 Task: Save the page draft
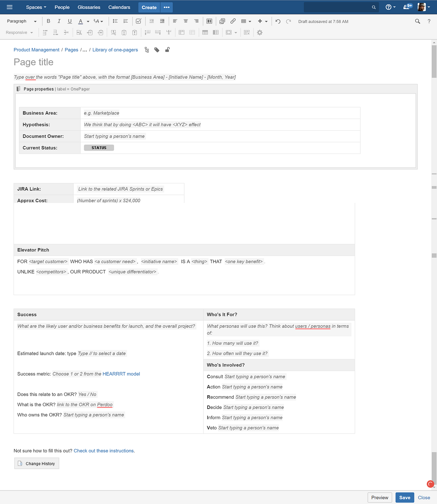[x=405, y=497]
